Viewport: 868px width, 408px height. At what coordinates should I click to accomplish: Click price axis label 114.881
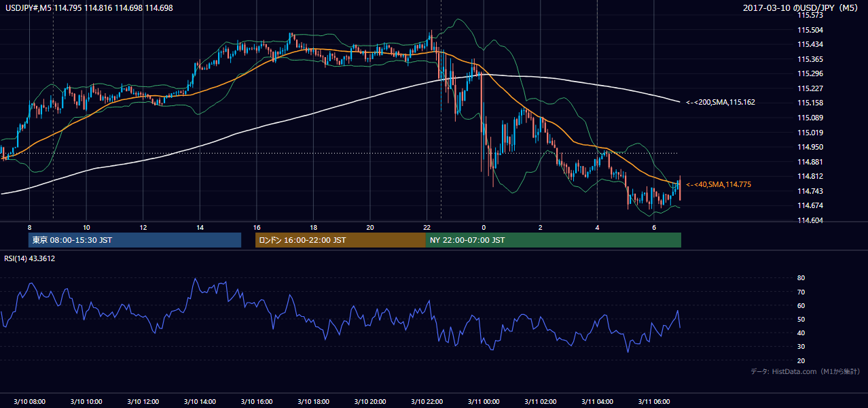[810, 162]
